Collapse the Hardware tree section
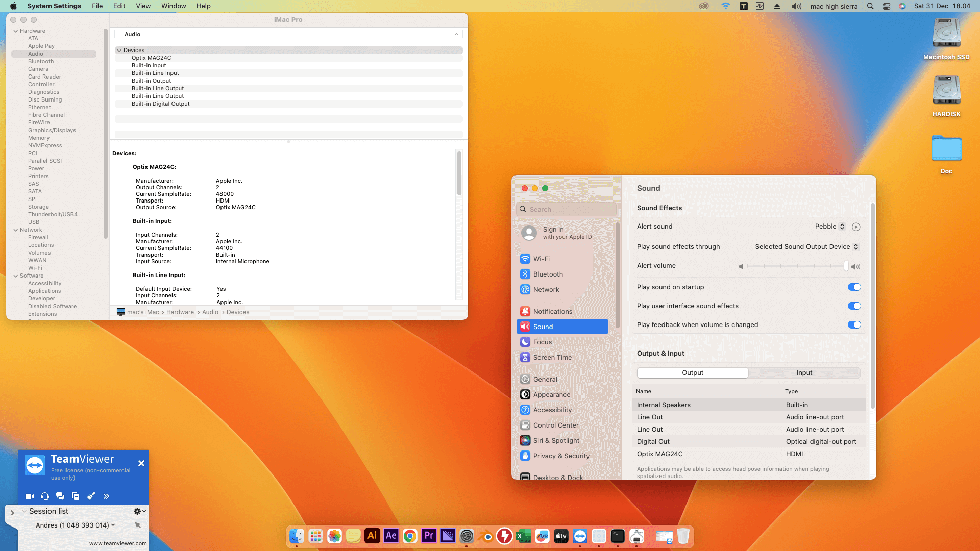 point(15,31)
